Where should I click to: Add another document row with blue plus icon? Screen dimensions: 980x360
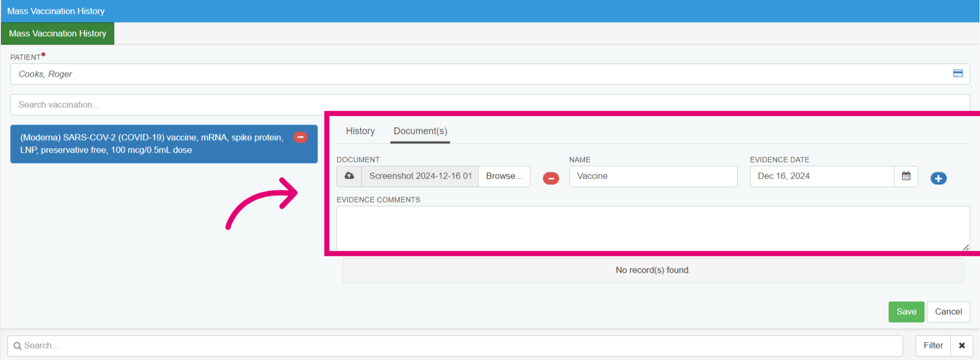(938, 178)
